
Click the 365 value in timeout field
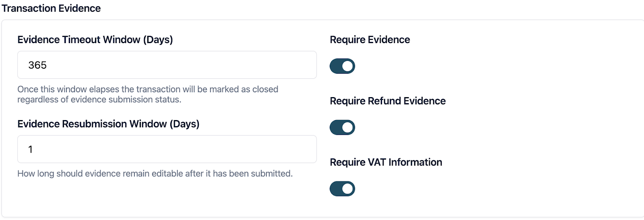(x=37, y=65)
